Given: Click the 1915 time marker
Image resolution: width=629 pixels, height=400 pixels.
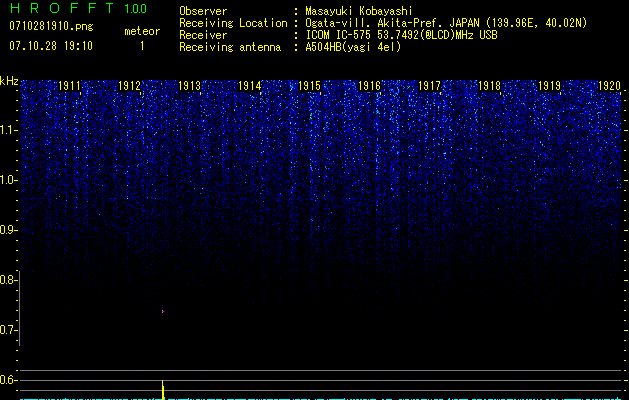Looking at the screenshot, I should [309, 86].
